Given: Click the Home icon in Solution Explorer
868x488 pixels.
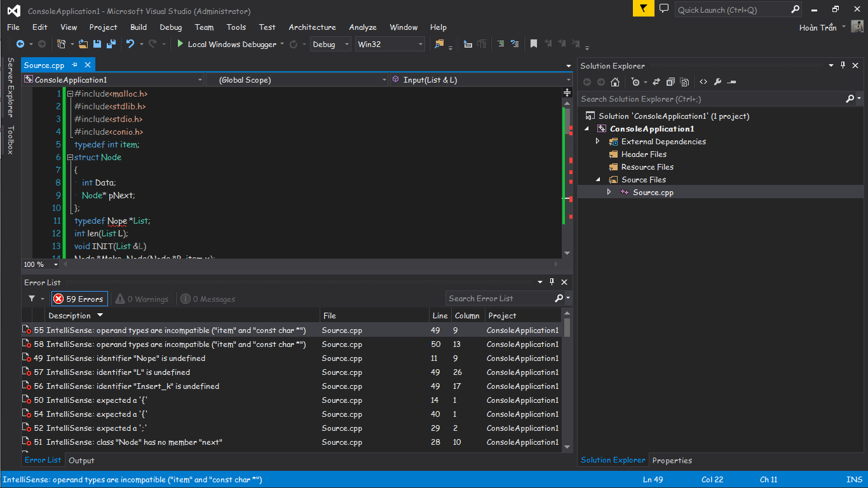Looking at the screenshot, I should point(614,82).
